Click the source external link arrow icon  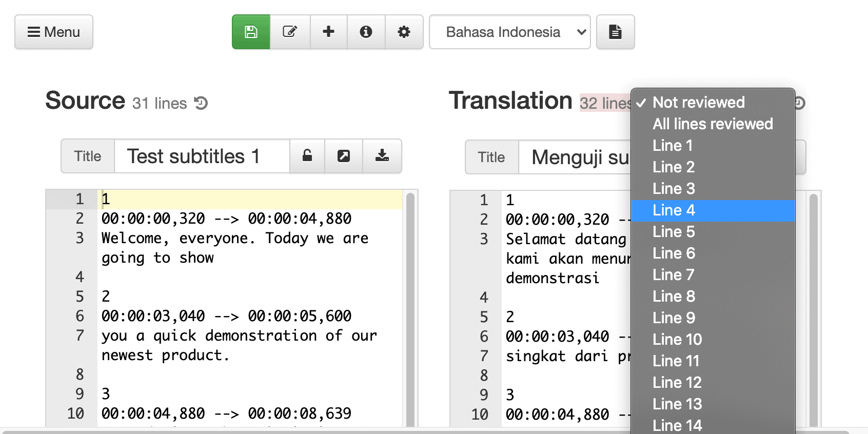point(344,156)
